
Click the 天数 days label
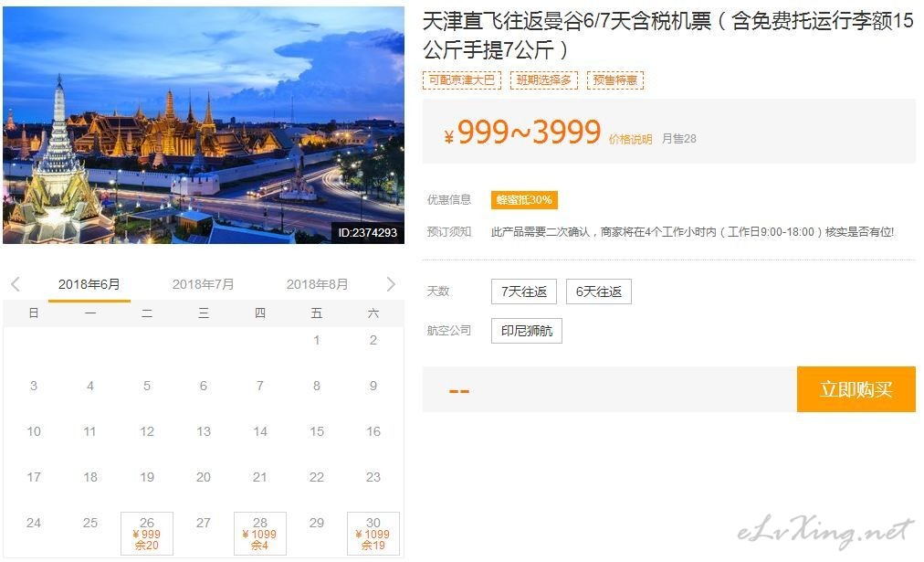(438, 292)
